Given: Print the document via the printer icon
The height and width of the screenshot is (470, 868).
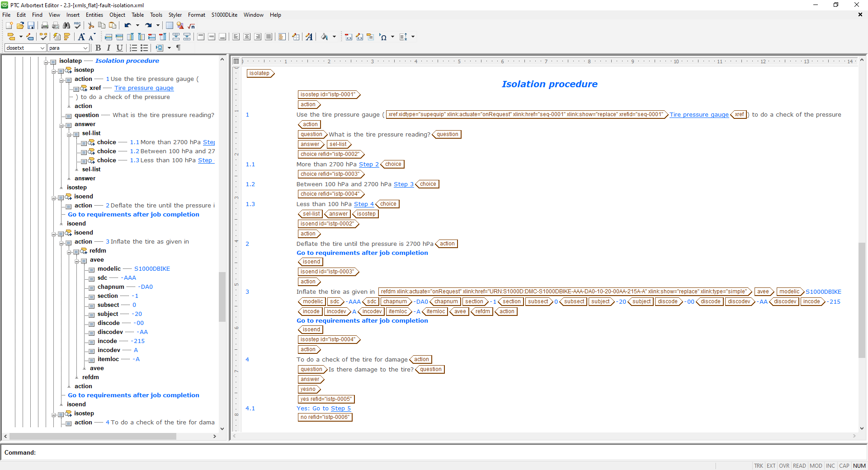Looking at the screenshot, I should pyautogui.click(x=44, y=26).
